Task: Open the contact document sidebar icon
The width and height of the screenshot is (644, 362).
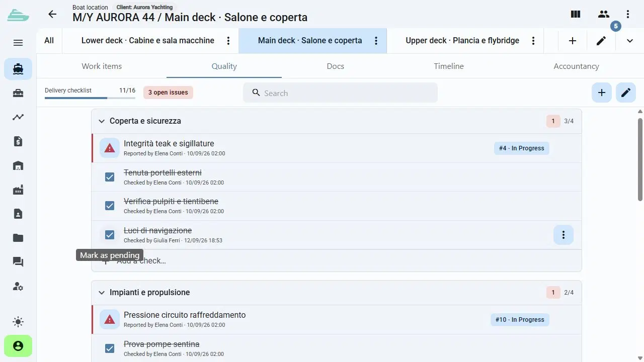Action: click(x=18, y=214)
